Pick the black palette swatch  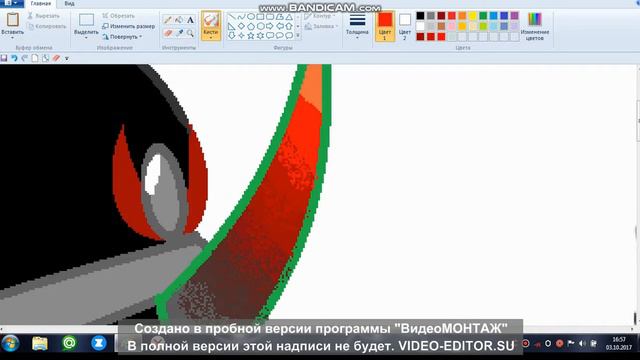[x=420, y=16]
